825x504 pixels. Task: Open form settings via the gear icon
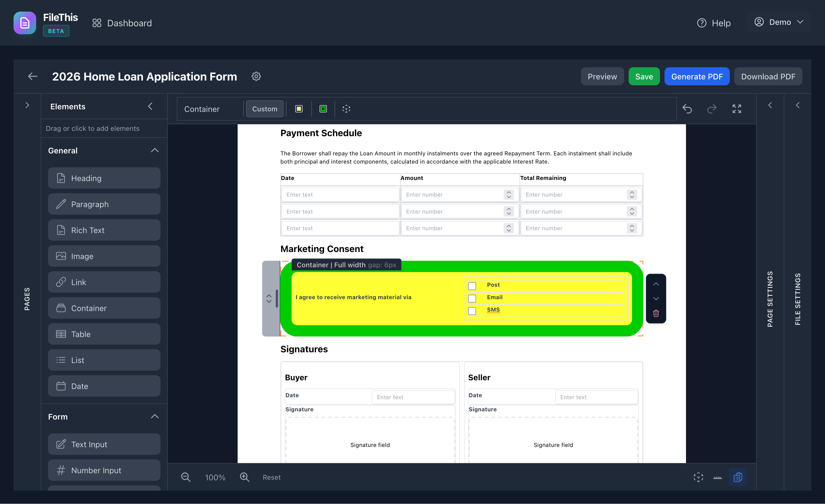click(256, 76)
